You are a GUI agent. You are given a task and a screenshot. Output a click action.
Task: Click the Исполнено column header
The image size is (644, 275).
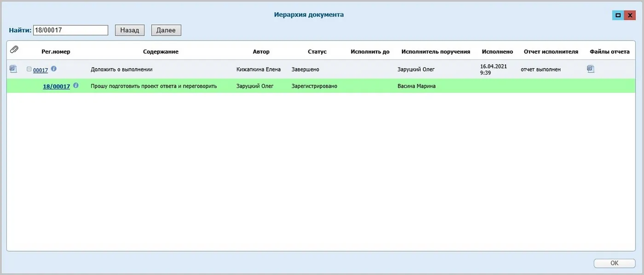pyautogui.click(x=497, y=52)
